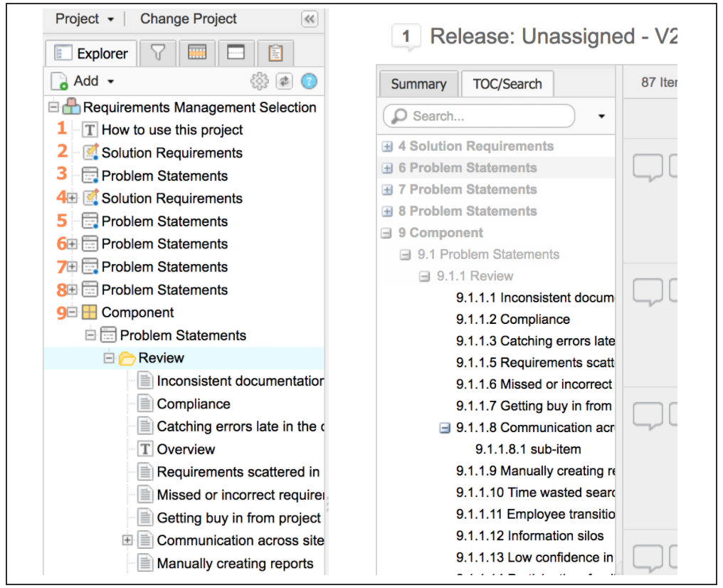
Task: Collapse the Component node in explorer
Action: click(72, 313)
